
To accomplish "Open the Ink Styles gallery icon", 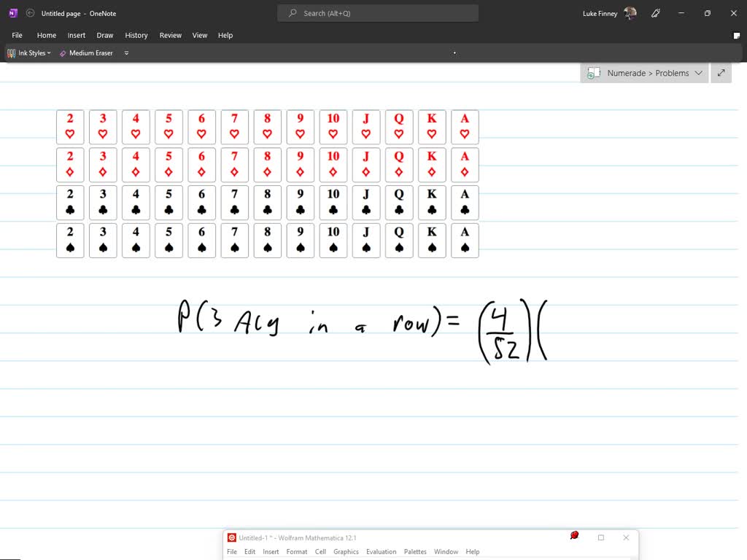I will (x=11, y=52).
